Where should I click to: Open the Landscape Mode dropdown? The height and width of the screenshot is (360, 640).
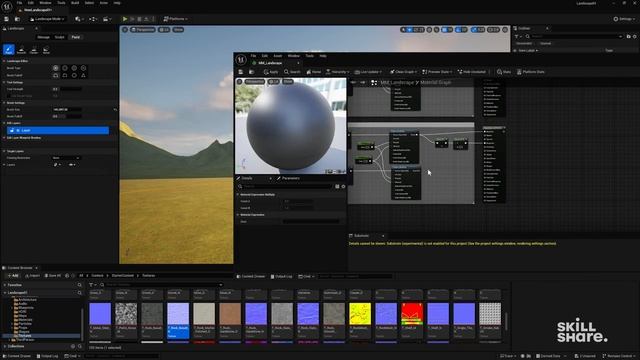47,19
